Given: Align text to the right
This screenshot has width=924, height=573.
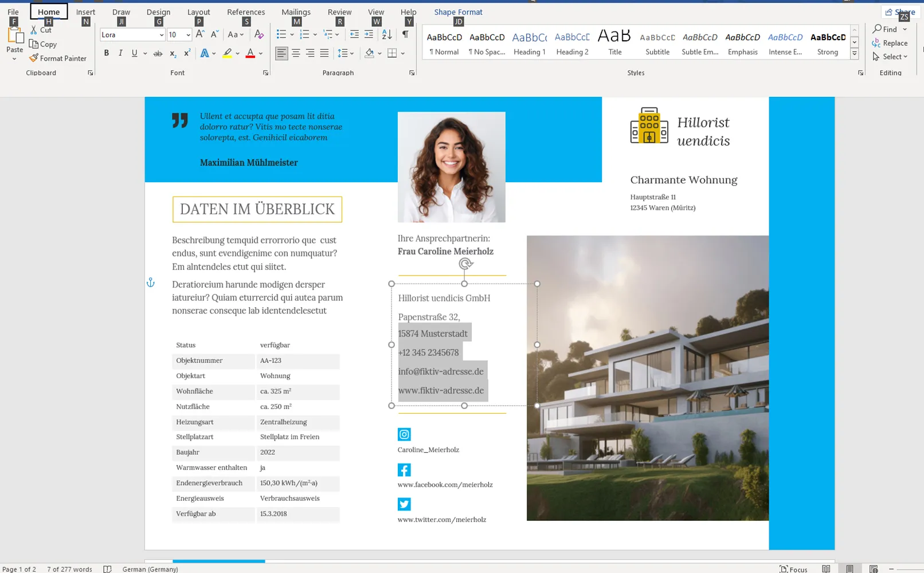Looking at the screenshot, I should pos(310,53).
